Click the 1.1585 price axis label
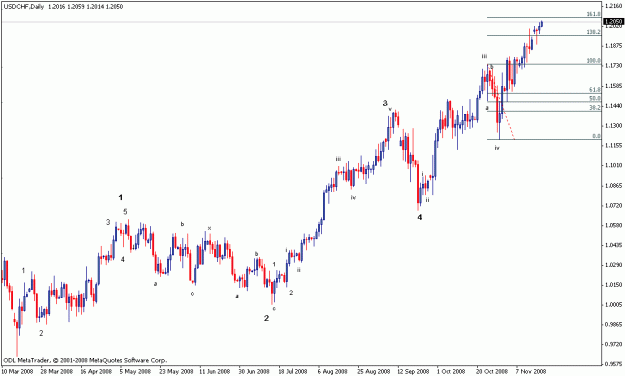Image resolution: width=625 pixels, height=376 pixels. [x=614, y=85]
